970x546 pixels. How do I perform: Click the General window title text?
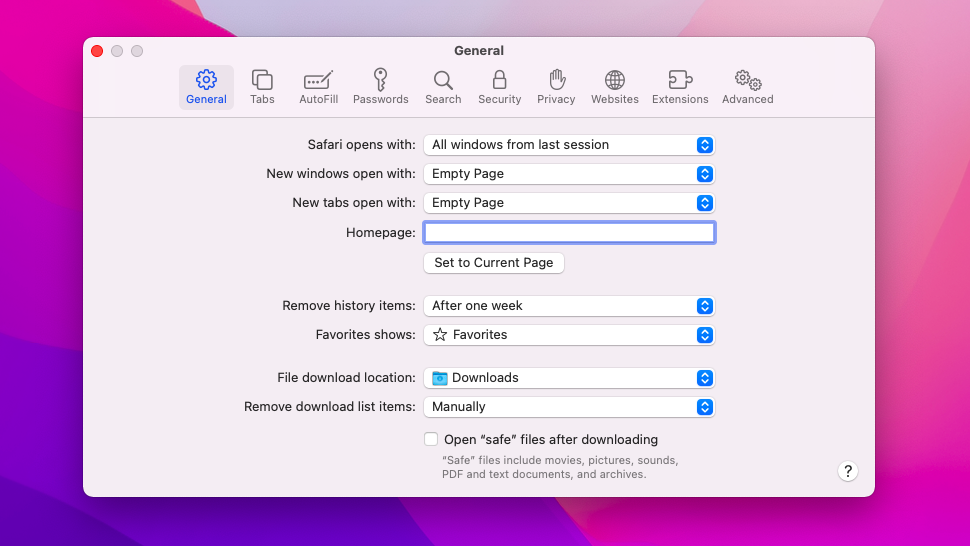click(x=479, y=51)
